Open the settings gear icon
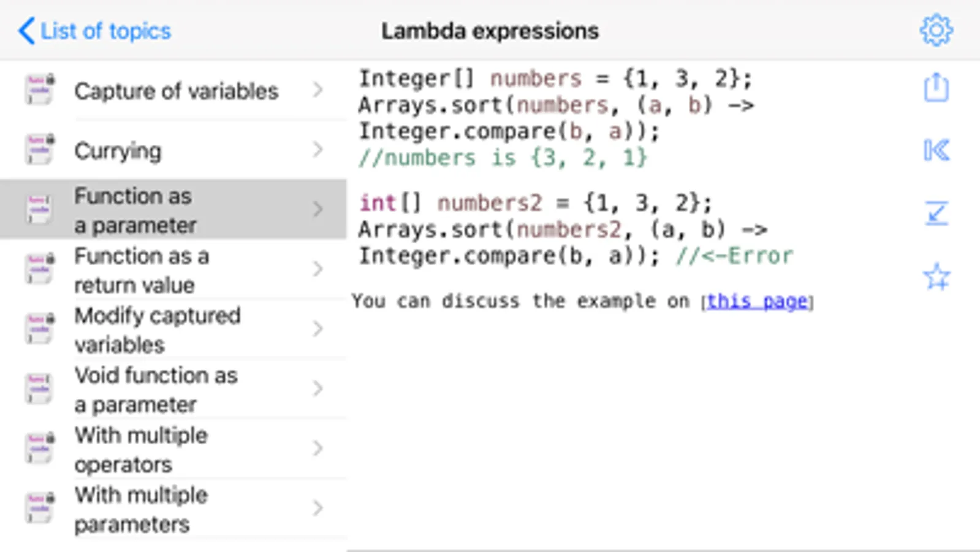The height and width of the screenshot is (552, 980). [x=936, y=30]
